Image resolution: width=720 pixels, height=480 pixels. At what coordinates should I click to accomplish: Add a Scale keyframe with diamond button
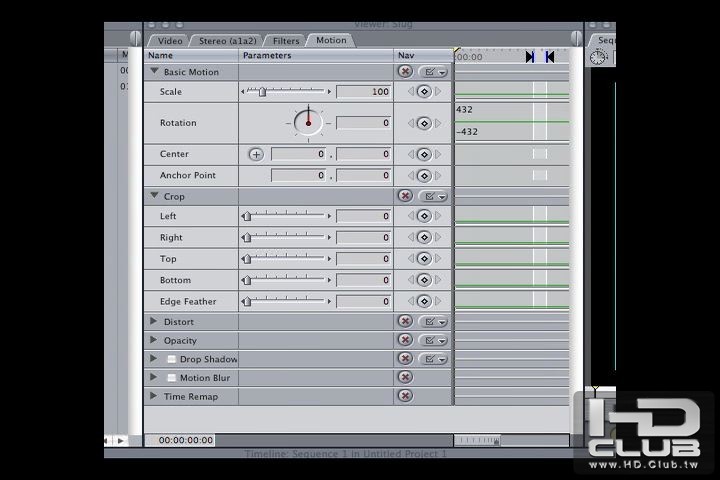(424, 91)
